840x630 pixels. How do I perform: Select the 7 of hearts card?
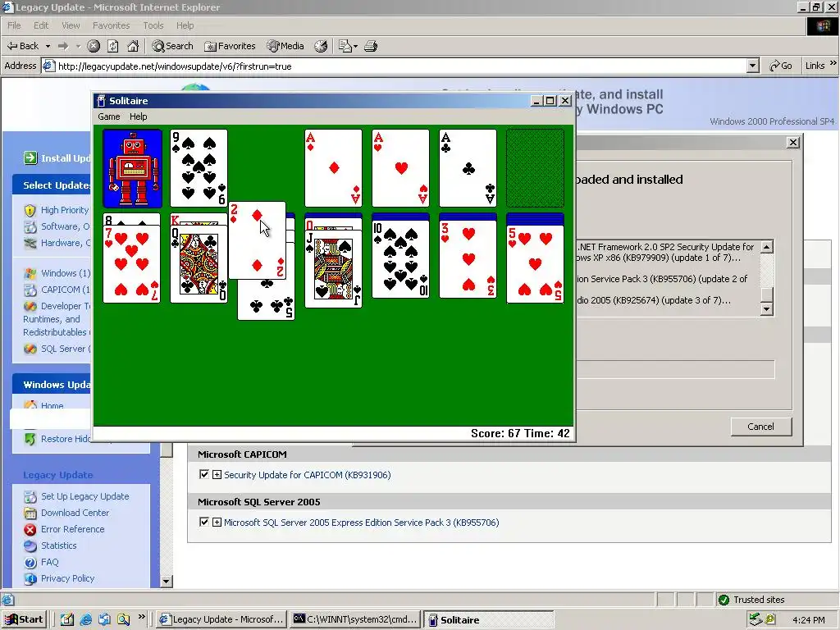click(132, 264)
